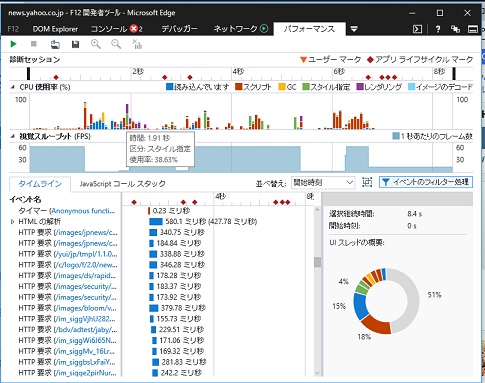Viewport: 485px width, 383px height.
Task: Select HTTP 要求 (/im_siggbsLxFaiY... row
Action: click(x=67, y=362)
